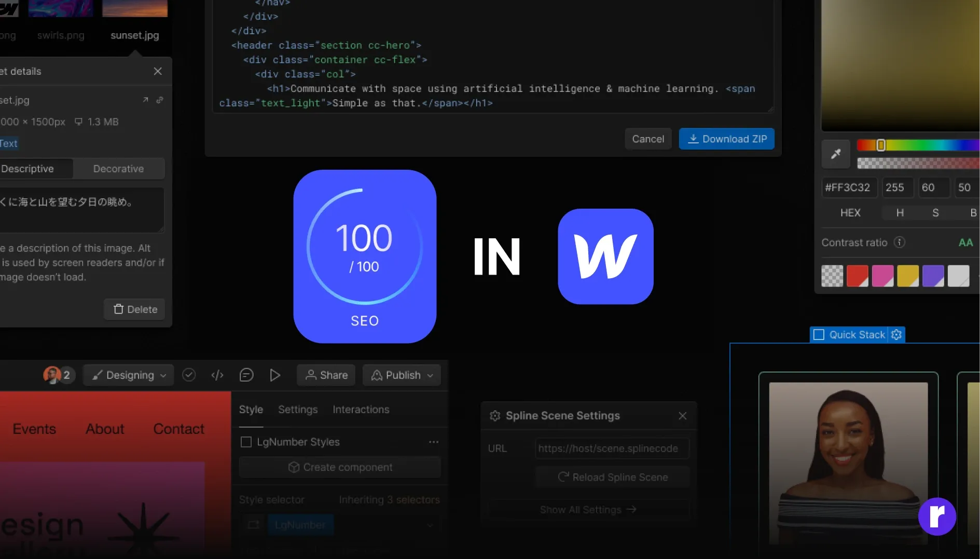Close the Spline Scene Settings panel
The width and height of the screenshot is (980, 559).
pyautogui.click(x=683, y=416)
